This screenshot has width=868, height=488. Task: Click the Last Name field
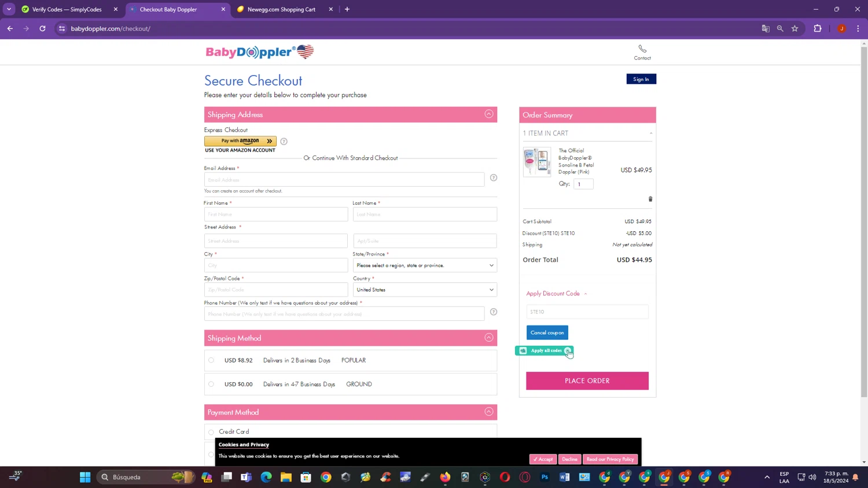pyautogui.click(x=425, y=215)
